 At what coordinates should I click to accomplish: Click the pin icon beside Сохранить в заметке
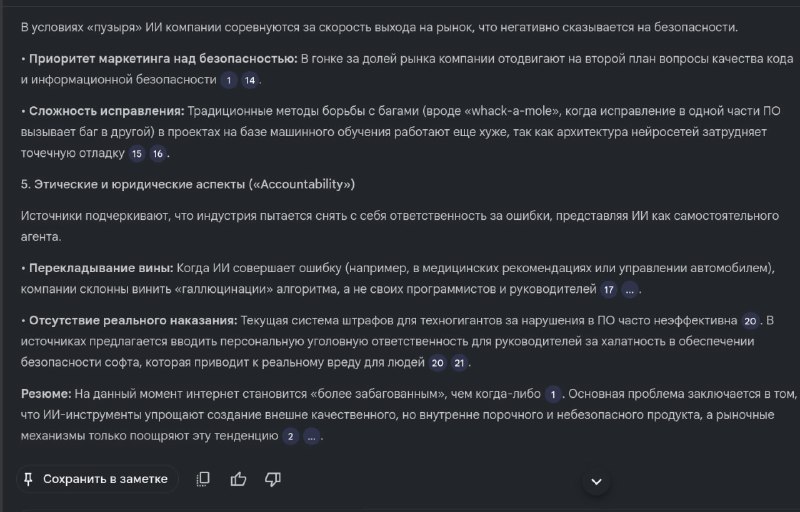pyautogui.click(x=28, y=479)
